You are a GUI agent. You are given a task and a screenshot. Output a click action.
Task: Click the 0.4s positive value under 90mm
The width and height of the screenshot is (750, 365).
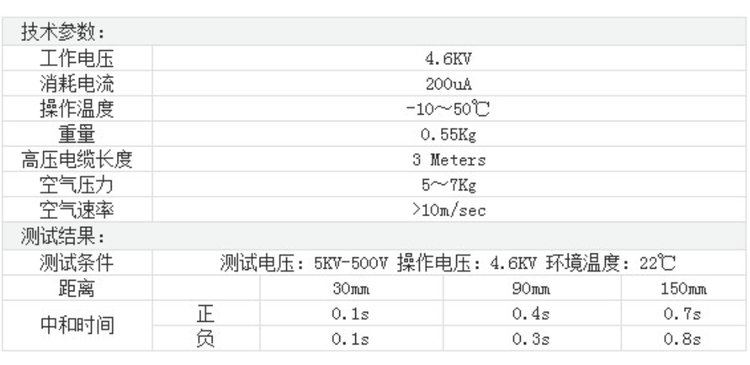(x=531, y=314)
